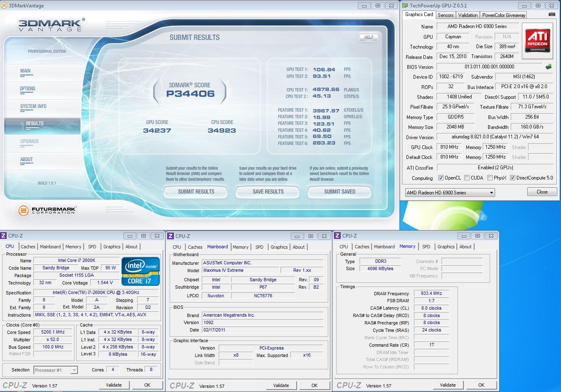Click the SUBMIT RESULTS button
The image size is (561, 392).
(x=196, y=191)
